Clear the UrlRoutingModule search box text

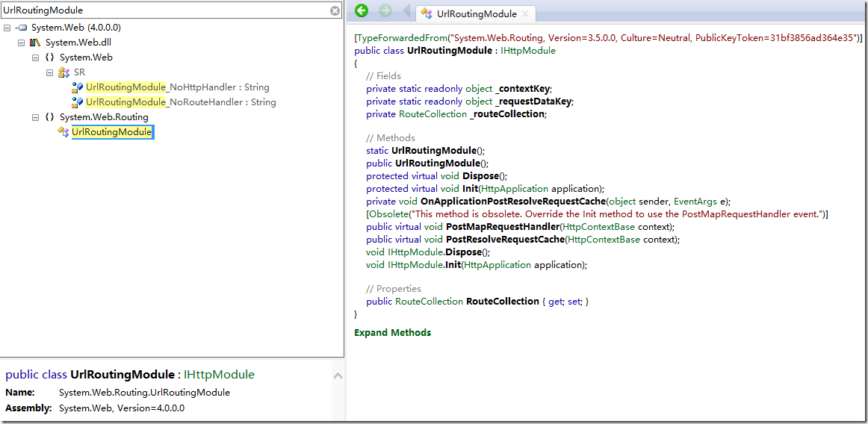click(x=335, y=11)
